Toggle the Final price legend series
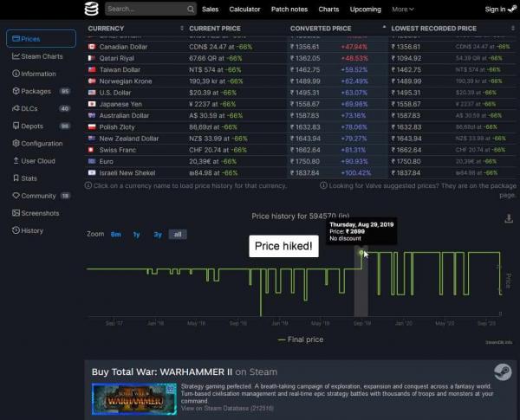This screenshot has width=520, height=420. [301, 339]
